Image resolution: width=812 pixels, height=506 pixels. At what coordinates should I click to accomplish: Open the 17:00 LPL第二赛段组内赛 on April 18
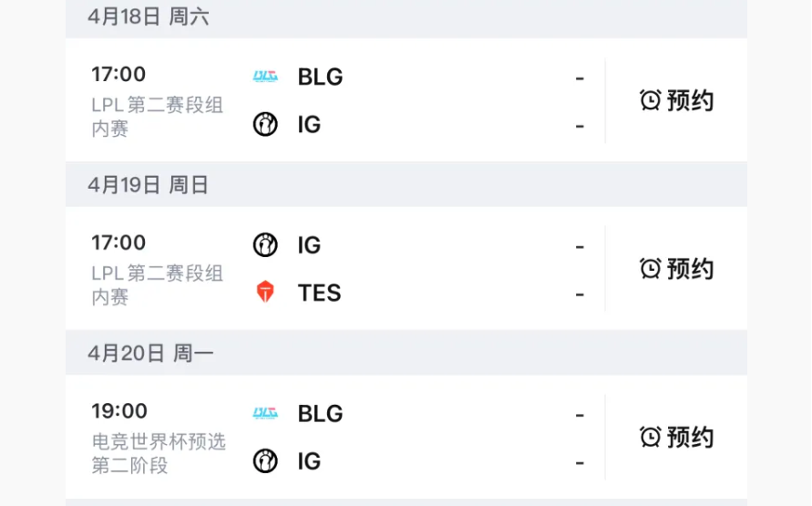[x=157, y=100]
